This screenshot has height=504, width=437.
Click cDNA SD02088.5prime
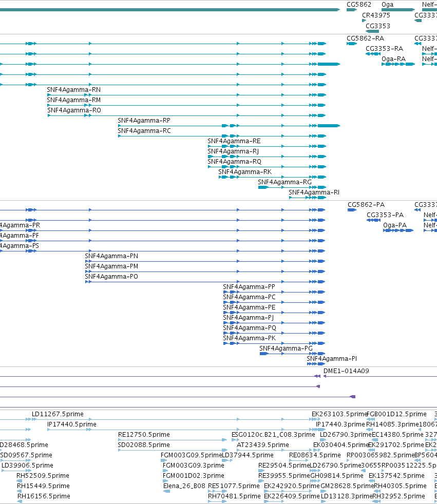point(144,445)
